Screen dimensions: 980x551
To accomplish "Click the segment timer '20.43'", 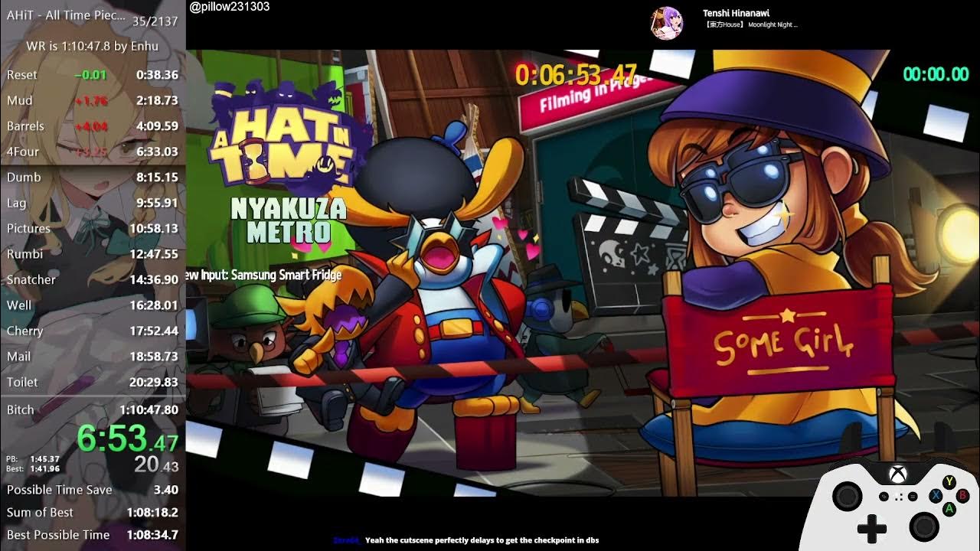I will tap(156, 464).
